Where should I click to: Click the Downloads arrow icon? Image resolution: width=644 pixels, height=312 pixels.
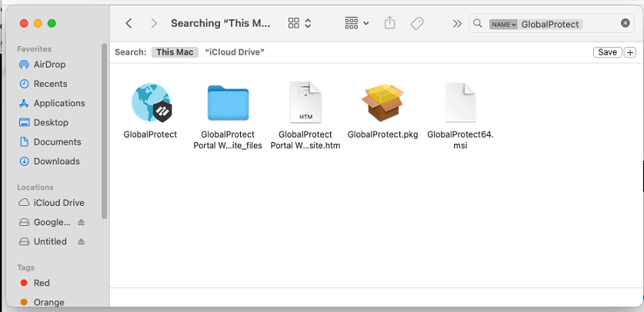pos(24,161)
